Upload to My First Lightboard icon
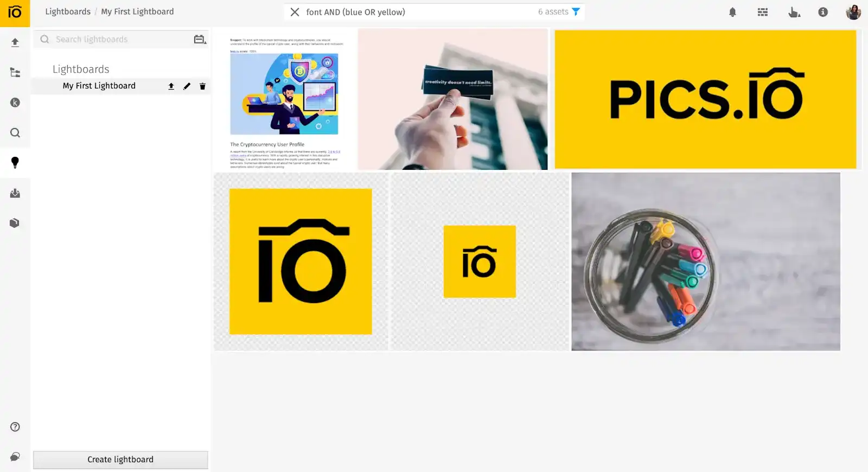Screen dimensions: 868x472 coord(171,86)
